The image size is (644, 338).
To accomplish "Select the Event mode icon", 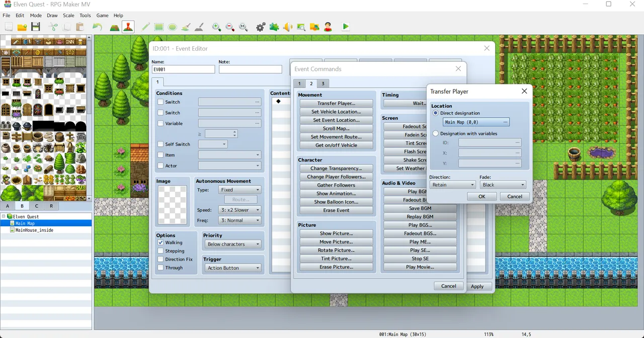I will coord(128,27).
